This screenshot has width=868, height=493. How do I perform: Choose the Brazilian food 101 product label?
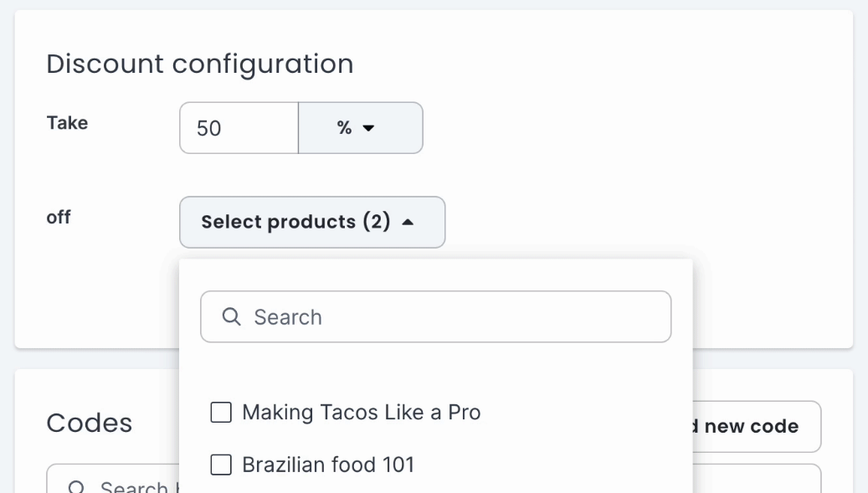328,465
